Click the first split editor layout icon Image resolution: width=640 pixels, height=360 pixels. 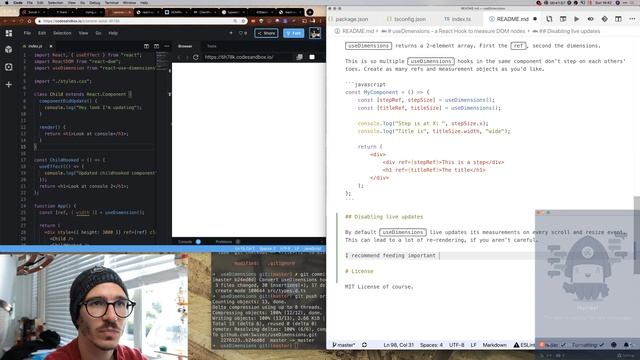(x=146, y=46)
